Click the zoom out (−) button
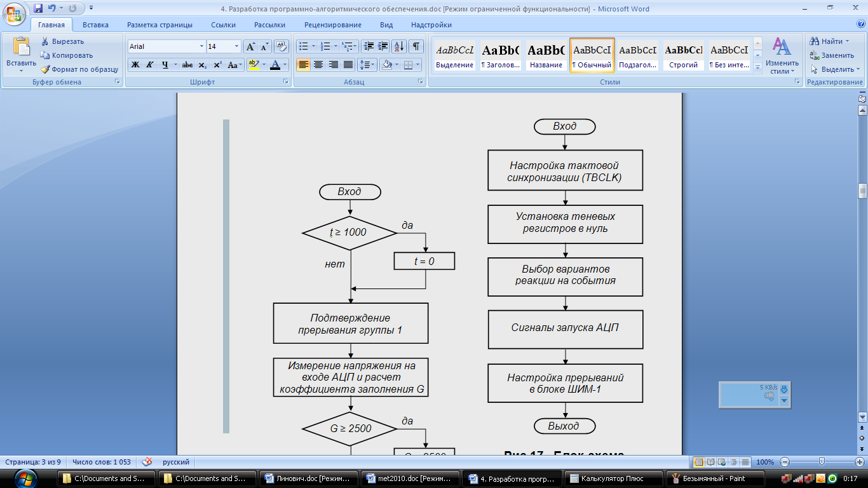The image size is (868, 488). [785, 462]
